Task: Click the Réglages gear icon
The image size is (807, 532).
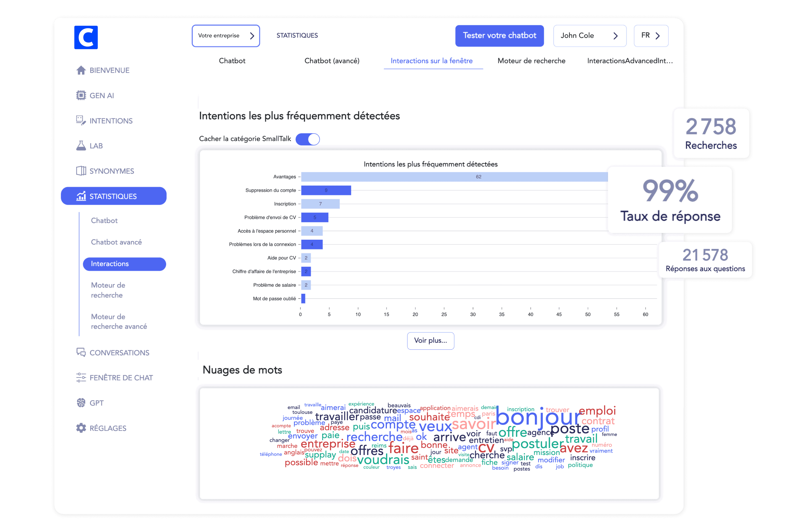Action: (81, 428)
